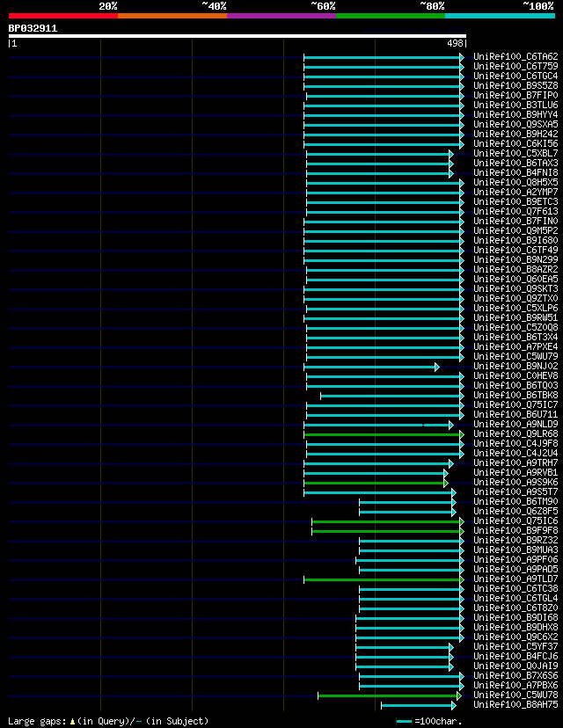The image size is (563, 728).
Task: Select the BP032911 query name
Action: (33, 28)
